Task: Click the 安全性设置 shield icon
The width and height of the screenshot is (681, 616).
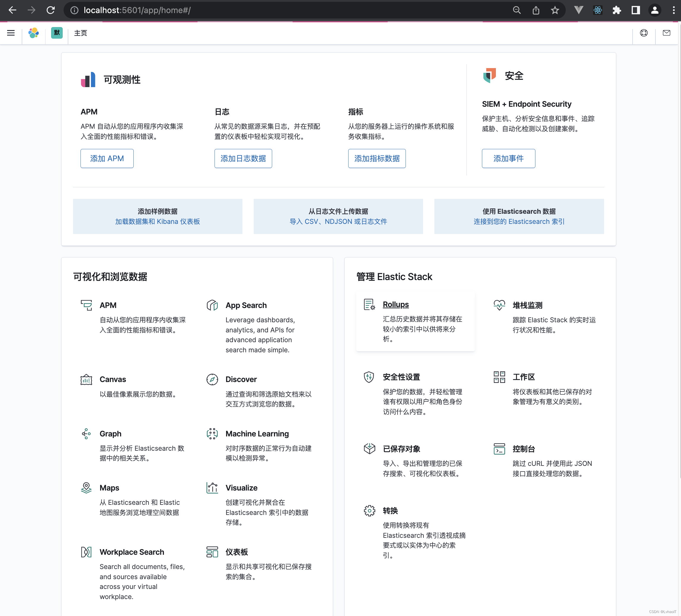Action: point(369,377)
